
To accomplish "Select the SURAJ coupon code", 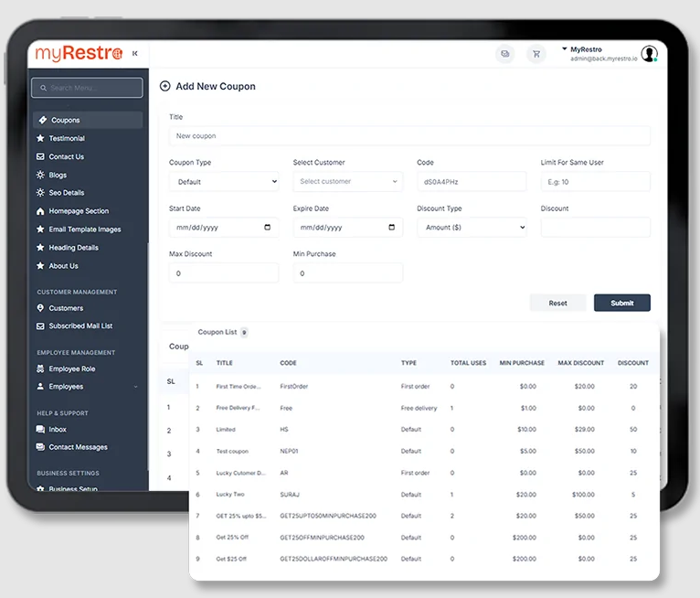I will coord(290,495).
